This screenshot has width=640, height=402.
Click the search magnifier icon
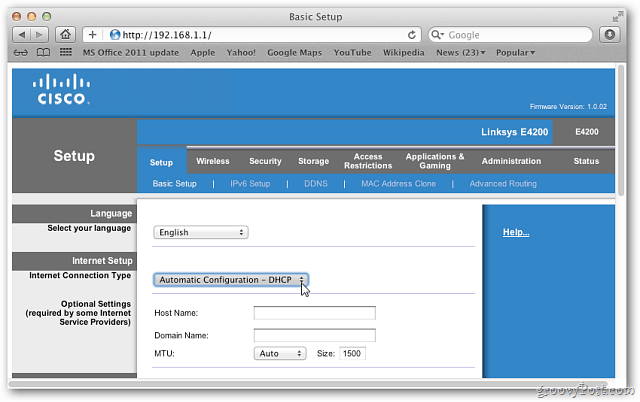tap(437, 35)
